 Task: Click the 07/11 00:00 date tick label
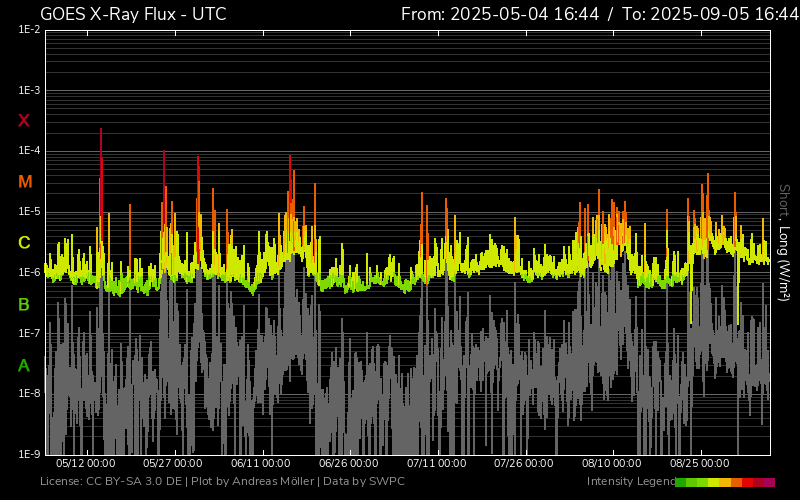click(437, 464)
